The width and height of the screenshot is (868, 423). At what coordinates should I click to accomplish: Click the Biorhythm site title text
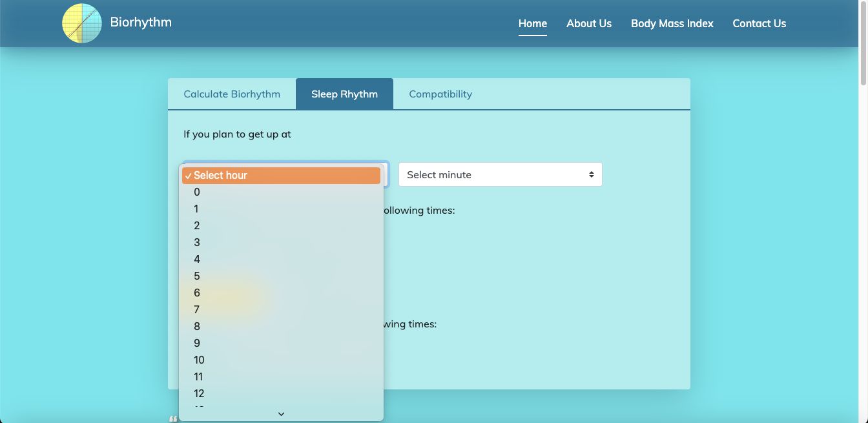141,22
